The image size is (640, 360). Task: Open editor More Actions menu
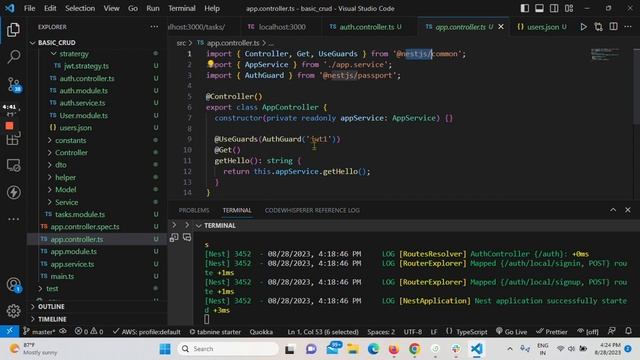point(628,27)
